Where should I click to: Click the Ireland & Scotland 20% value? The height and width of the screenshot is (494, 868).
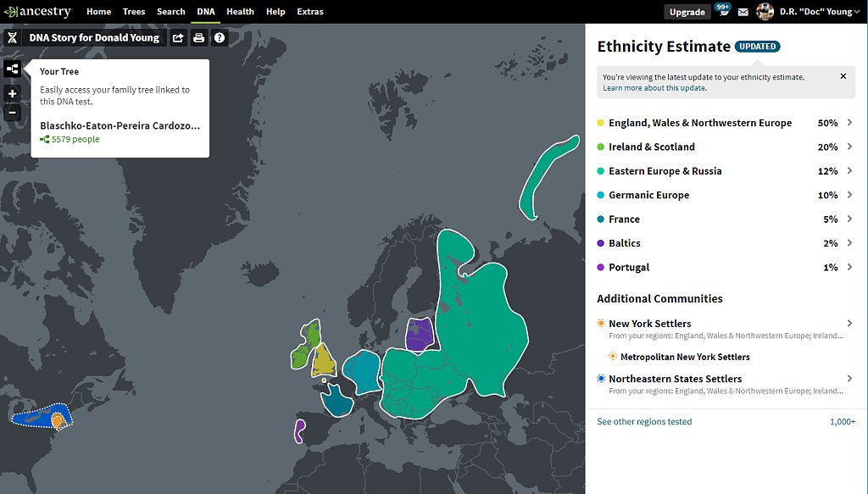827,147
